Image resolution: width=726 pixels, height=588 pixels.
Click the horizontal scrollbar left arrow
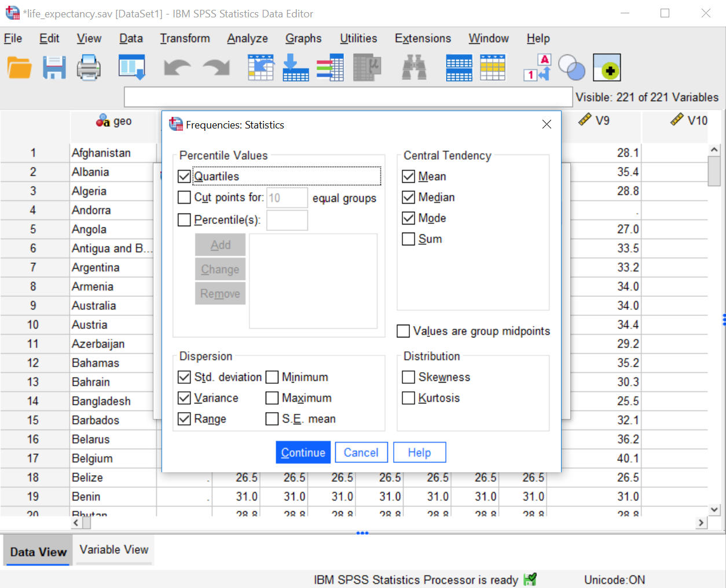tap(76, 523)
